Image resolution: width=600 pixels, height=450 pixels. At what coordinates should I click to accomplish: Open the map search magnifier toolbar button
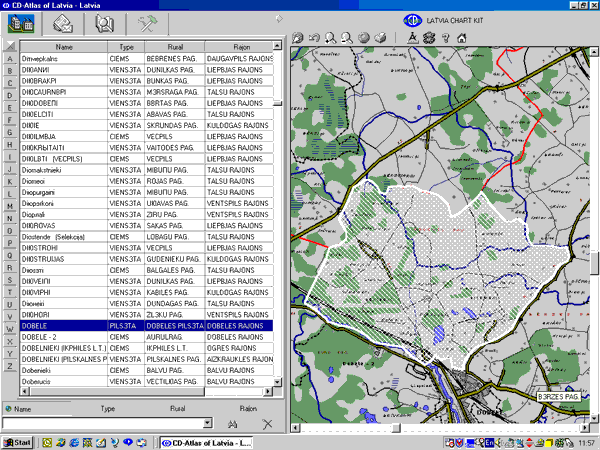[x=104, y=24]
